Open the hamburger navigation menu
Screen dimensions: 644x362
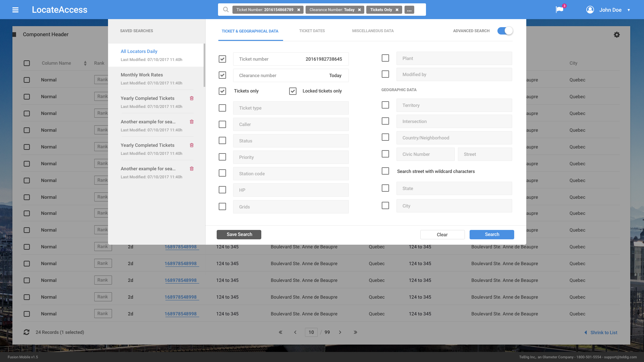[x=15, y=10]
